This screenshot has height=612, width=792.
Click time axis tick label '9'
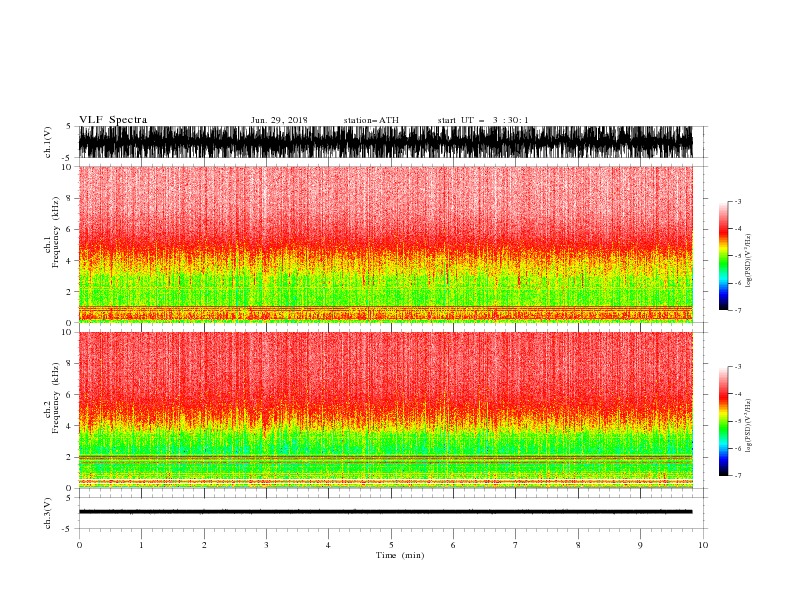pos(640,545)
